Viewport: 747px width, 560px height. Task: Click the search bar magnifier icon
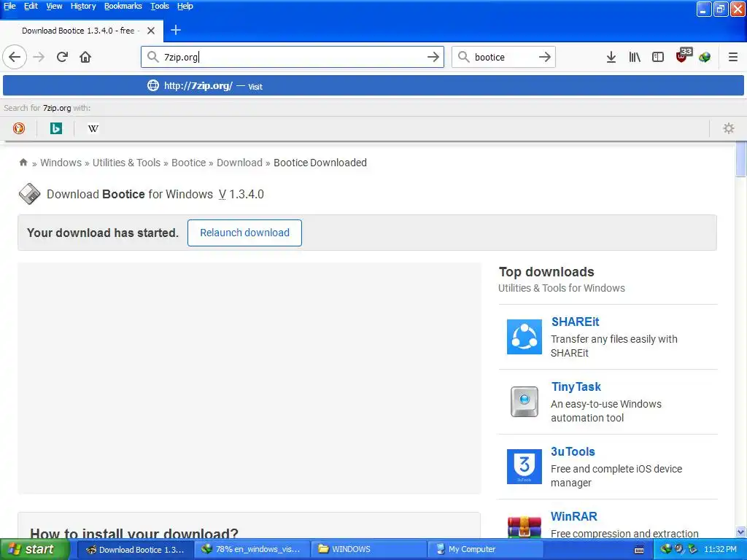(463, 57)
